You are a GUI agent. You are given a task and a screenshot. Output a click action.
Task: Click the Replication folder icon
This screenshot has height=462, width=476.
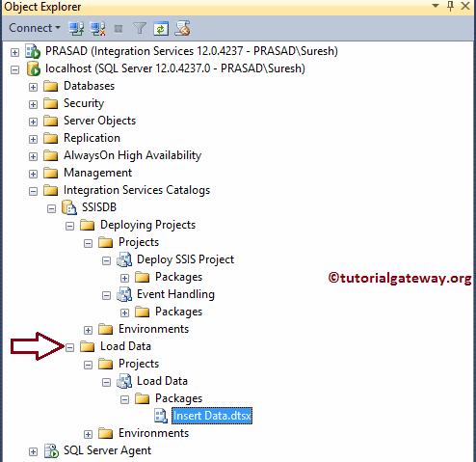51,138
